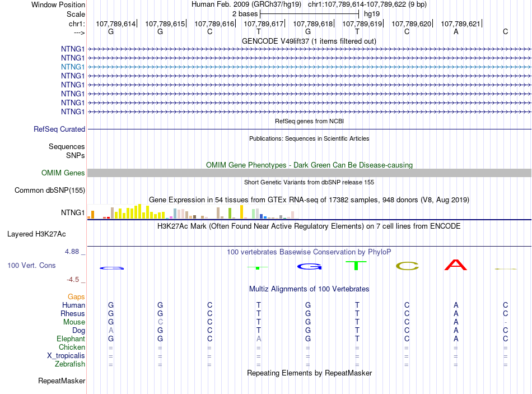
Task: Click the gray OMIM Genes bar
Action: point(309,173)
